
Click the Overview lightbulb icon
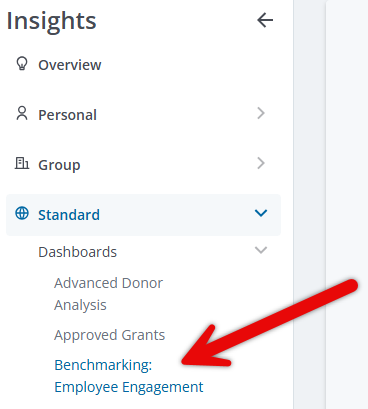click(x=22, y=63)
